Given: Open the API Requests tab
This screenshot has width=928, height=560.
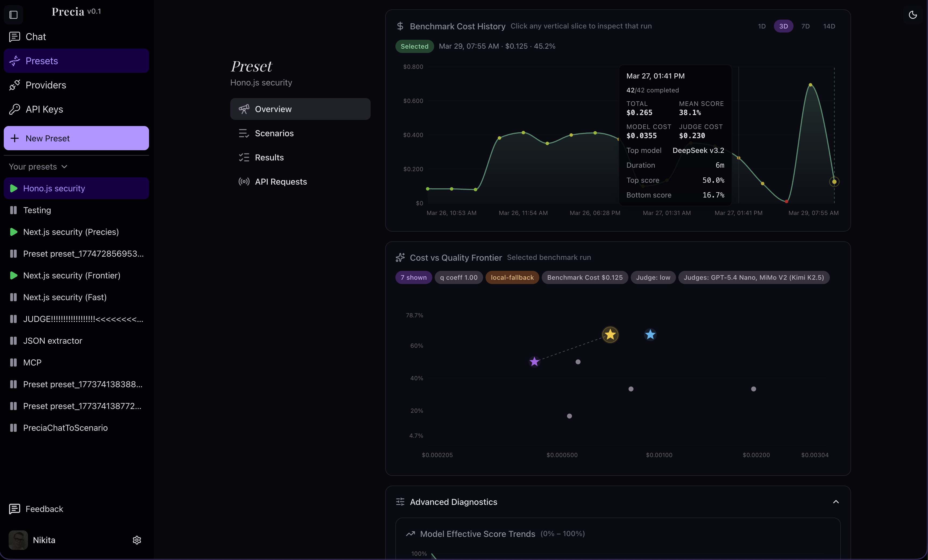Looking at the screenshot, I should (281, 181).
